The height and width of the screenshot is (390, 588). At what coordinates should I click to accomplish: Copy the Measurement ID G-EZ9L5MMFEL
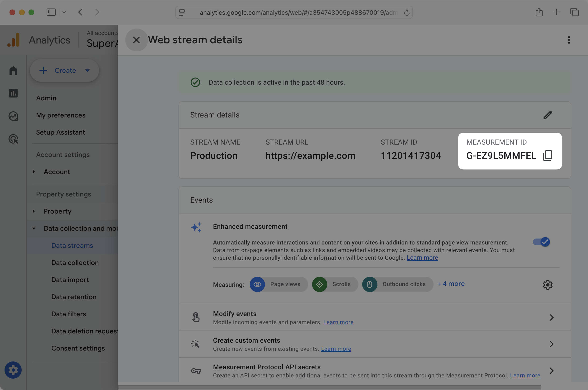pos(547,155)
